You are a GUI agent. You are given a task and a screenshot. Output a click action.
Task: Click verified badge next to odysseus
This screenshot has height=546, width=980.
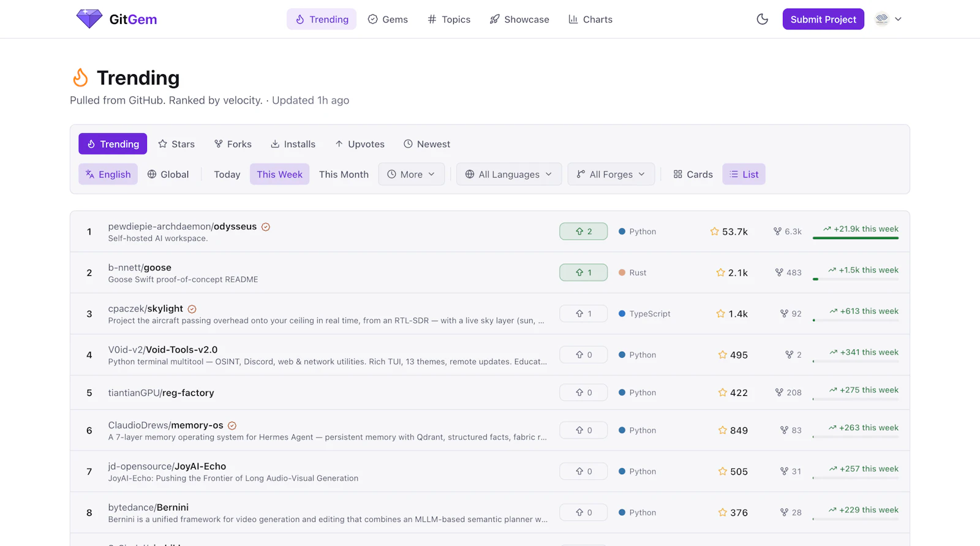266,227
